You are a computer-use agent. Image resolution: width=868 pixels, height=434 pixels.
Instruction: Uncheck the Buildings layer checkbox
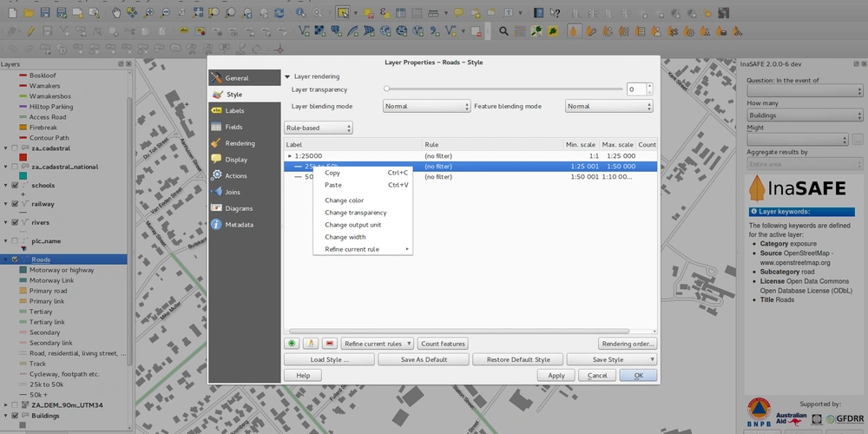pos(15,416)
